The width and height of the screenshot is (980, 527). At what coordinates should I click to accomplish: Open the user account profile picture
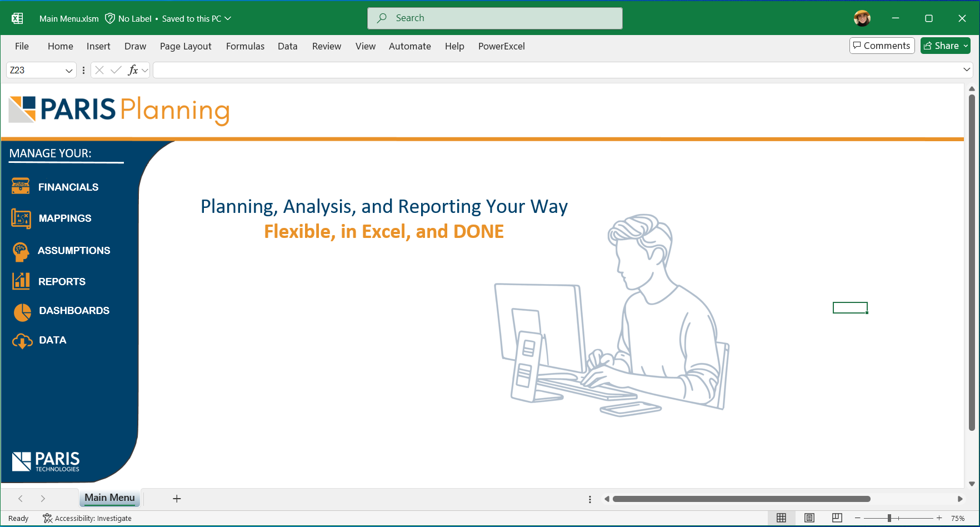(x=862, y=18)
